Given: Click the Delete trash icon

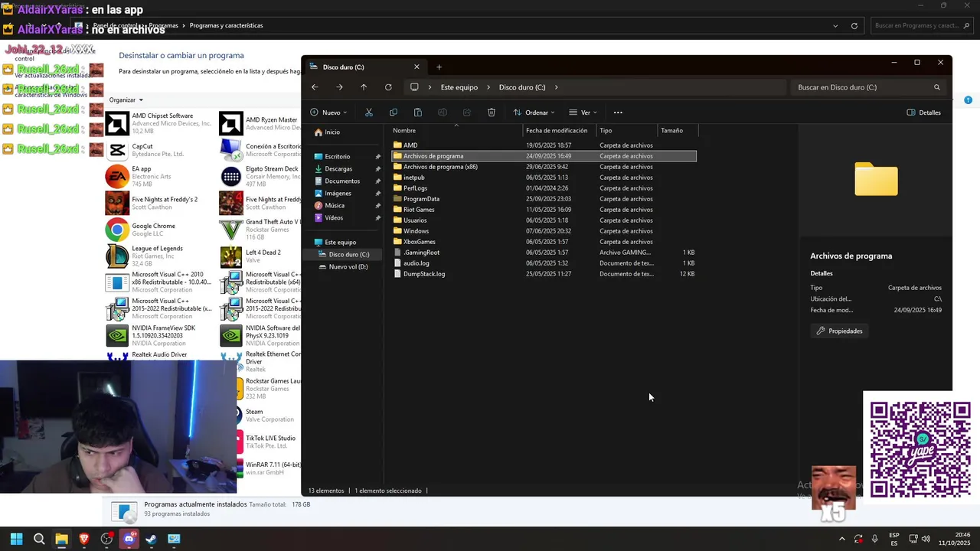Looking at the screenshot, I should click(x=491, y=112).
